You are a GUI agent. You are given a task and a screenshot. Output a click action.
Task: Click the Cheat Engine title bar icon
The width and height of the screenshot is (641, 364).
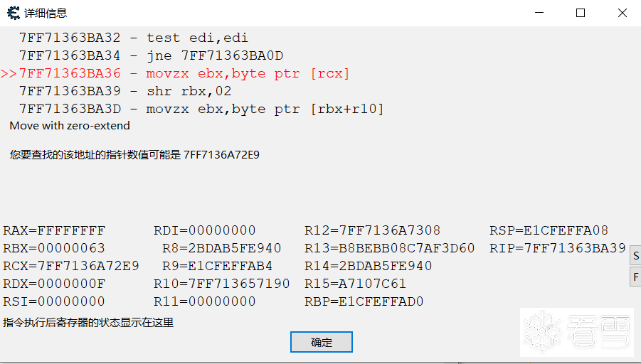13,13
